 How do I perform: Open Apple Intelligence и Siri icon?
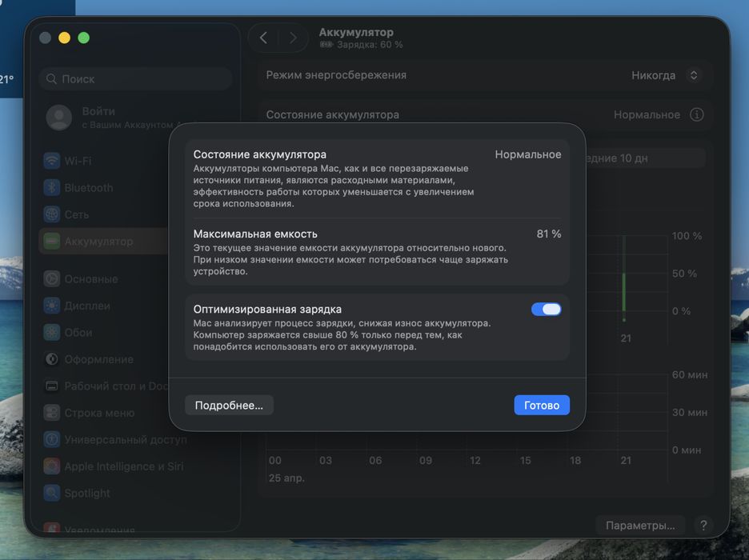(51, 466)
